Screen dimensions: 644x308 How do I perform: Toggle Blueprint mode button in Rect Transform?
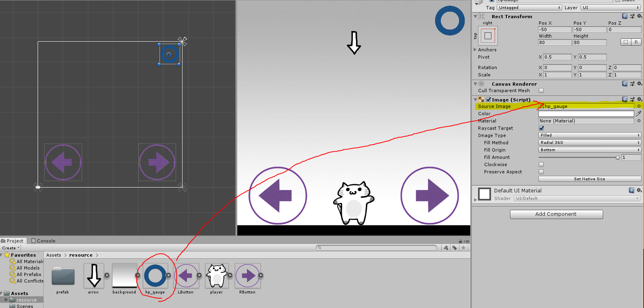tap(626, 42)
